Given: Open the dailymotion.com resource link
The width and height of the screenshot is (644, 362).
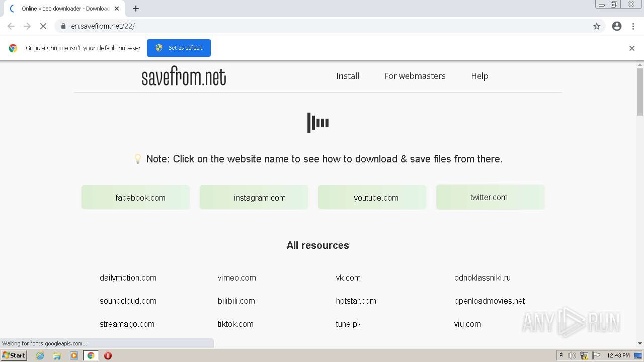Looking at the screenshot, I should point(128,278).
